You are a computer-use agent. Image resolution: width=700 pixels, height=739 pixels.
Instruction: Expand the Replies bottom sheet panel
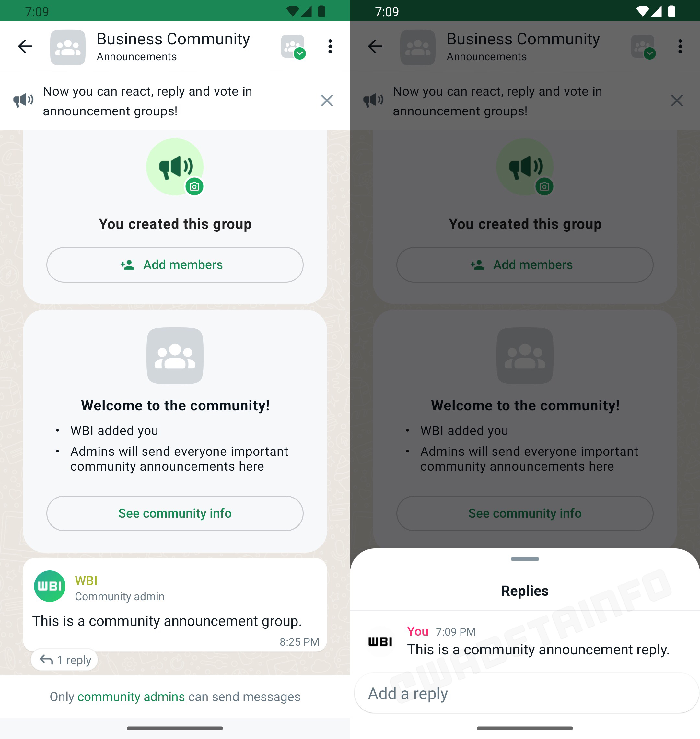pos(526,560)
